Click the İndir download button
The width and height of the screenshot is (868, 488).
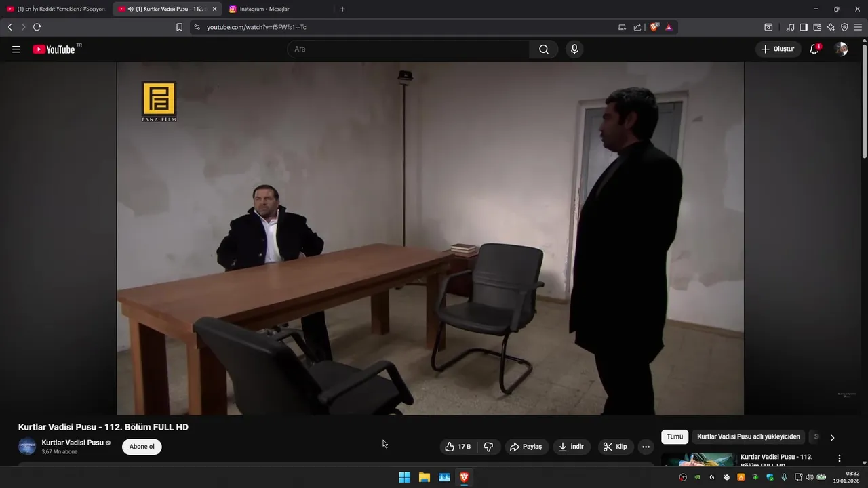tap(571, 447)
